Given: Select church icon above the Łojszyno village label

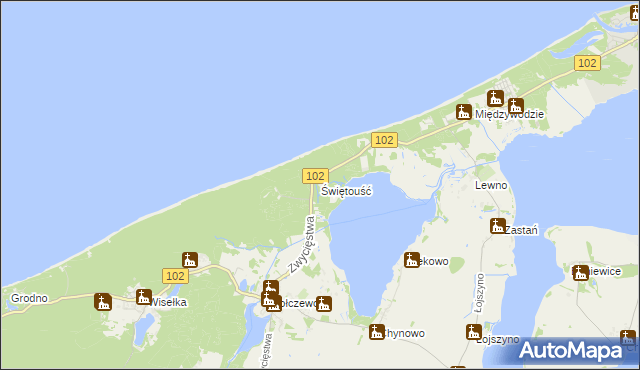Looking at the screenshot, I should coord(473,332).
